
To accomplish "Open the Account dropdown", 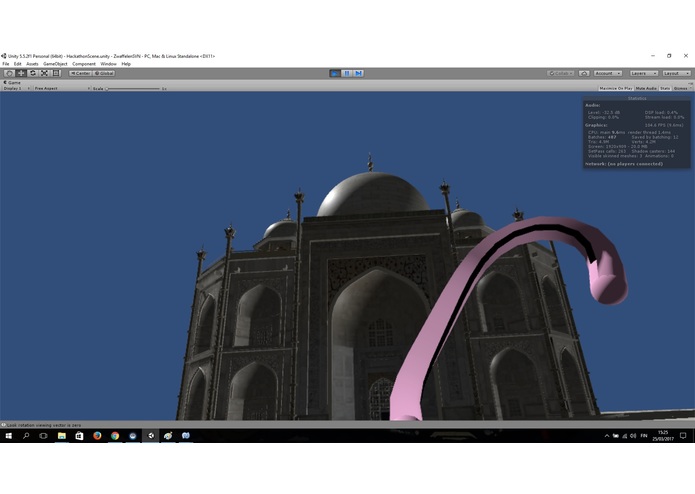I will point(608,73).
